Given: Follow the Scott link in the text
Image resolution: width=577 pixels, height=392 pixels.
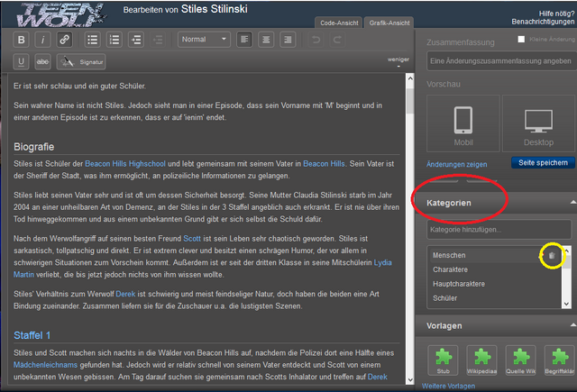Looking at the screenshot, I should pyautogui.click(x=192, y=239).
